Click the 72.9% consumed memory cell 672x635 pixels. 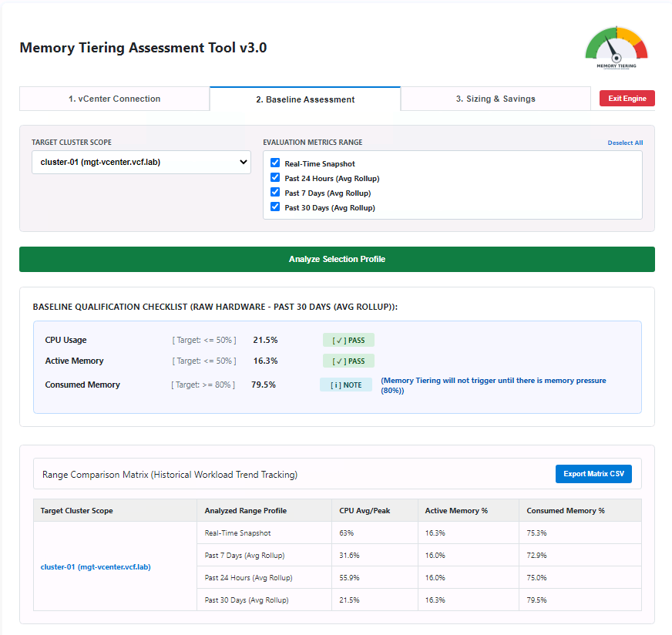tap(580, 556)
